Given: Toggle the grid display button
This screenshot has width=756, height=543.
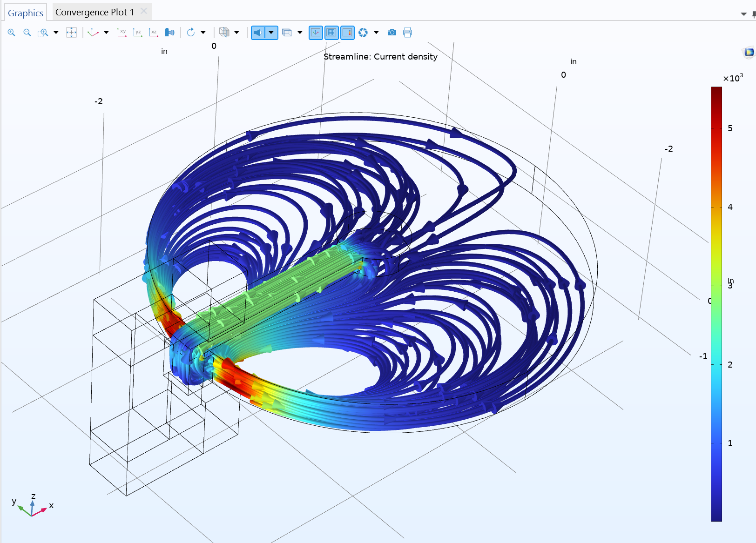Looking at the screenshot, I should (331, 33).
